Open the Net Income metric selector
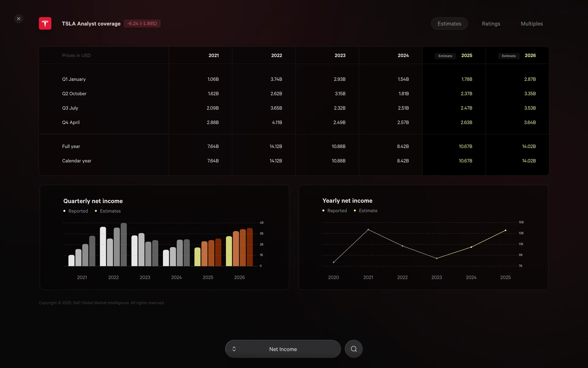Image resolution: width=588 pixels, height=368 pixels. coord(283,349)
